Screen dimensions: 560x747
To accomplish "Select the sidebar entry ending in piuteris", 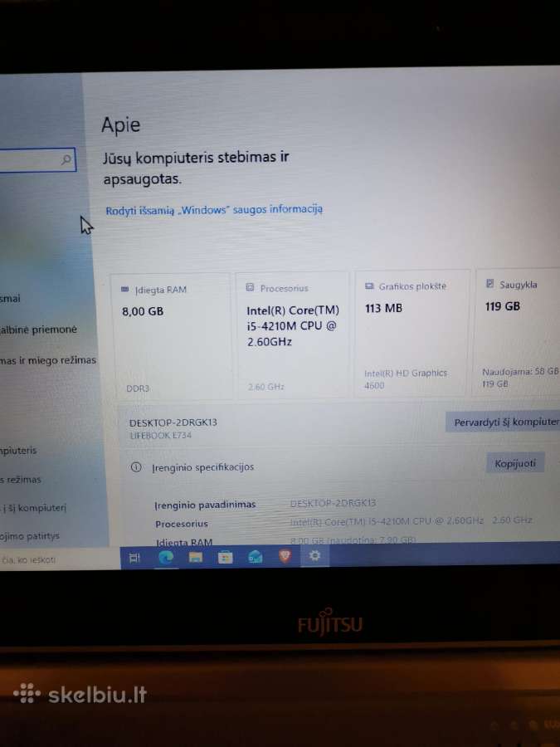I will point(18,450).
